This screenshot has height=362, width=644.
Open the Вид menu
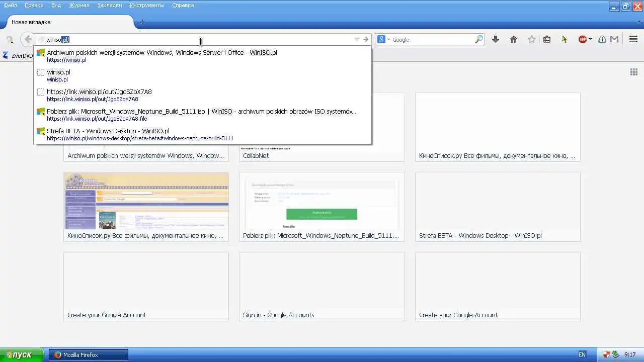click(x=56, y=5)
